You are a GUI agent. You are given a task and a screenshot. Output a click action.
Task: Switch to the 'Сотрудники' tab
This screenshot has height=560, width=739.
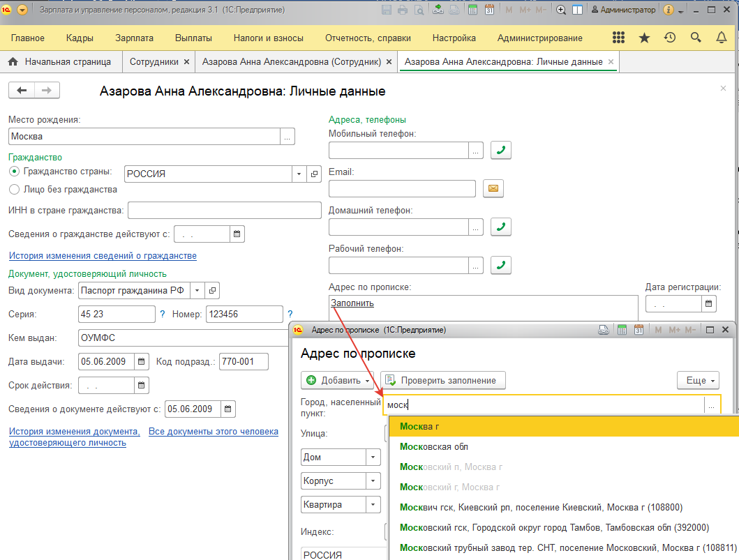154,62
